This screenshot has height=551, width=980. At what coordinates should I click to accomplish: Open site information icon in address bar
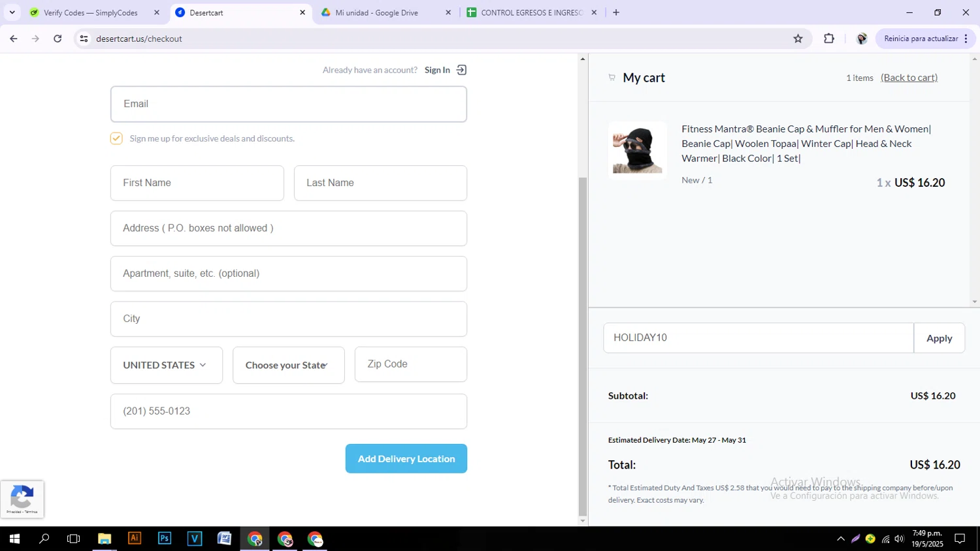tap(84, 39)
